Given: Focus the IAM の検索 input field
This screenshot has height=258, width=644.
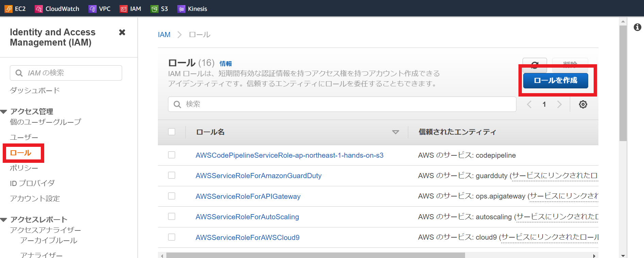Looking at the screenshot, I should click(x=66, y=73).
